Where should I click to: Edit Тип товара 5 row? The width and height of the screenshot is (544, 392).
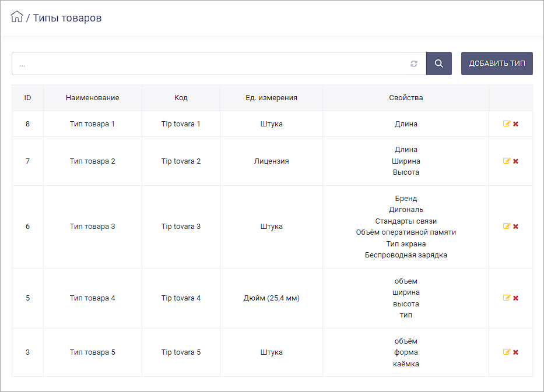pyautogui.click(x=507, y=352)
